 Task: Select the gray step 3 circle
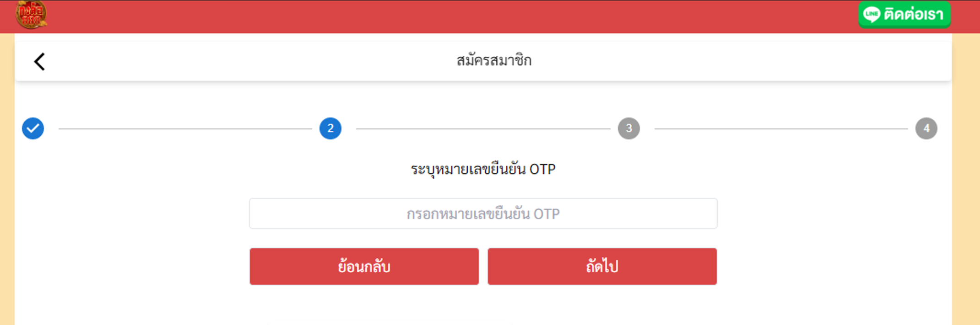(629, 128)
